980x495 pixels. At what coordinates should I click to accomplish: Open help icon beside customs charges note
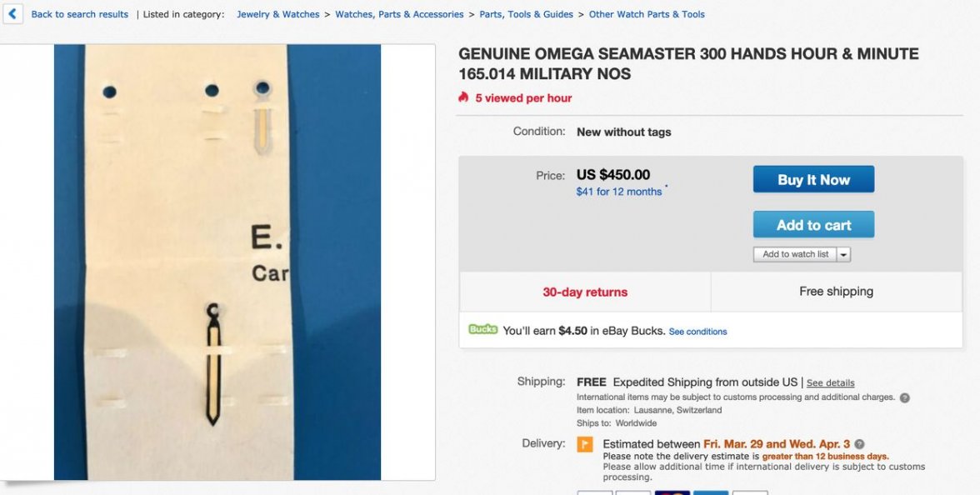904,398
